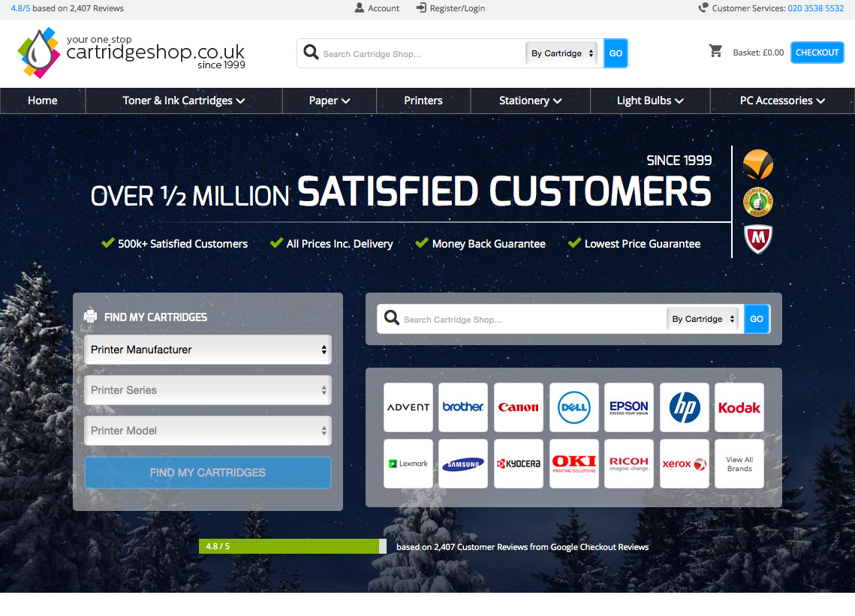Expand the Toner & Ink Cartridges menu
Screen dimensions: 855x616
(184, 101)
